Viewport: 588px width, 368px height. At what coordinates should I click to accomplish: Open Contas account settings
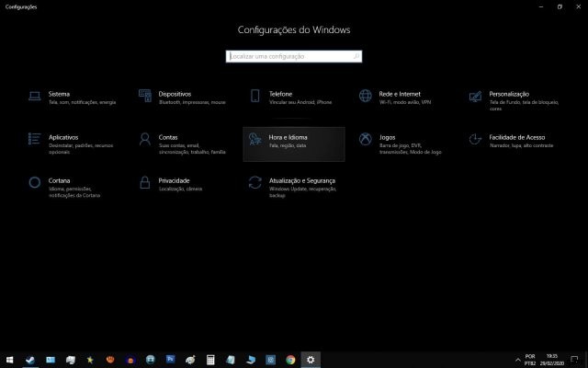(168, 137)
